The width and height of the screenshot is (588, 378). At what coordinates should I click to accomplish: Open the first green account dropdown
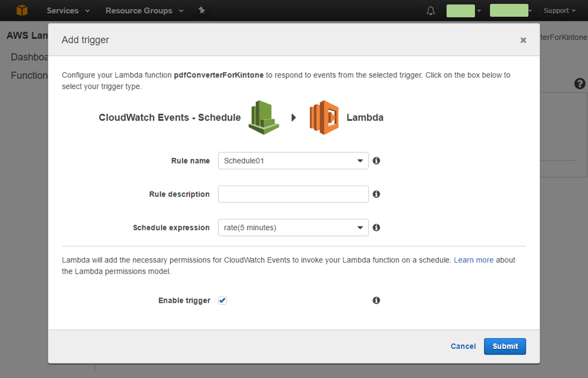(x=463, y=11)
